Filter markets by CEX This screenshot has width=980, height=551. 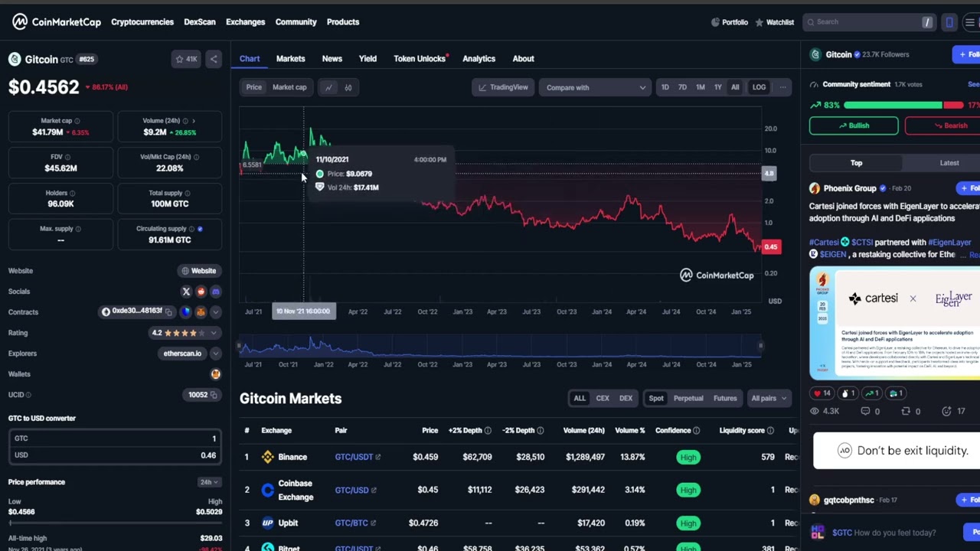coord(603,398)
